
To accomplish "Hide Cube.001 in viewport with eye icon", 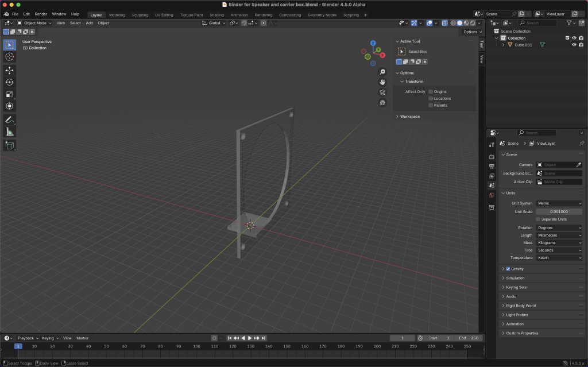I will click(x=574, y=45).
